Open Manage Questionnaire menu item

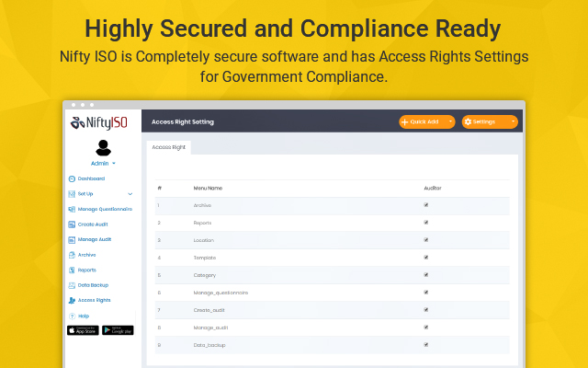click(x=105, y=209)
